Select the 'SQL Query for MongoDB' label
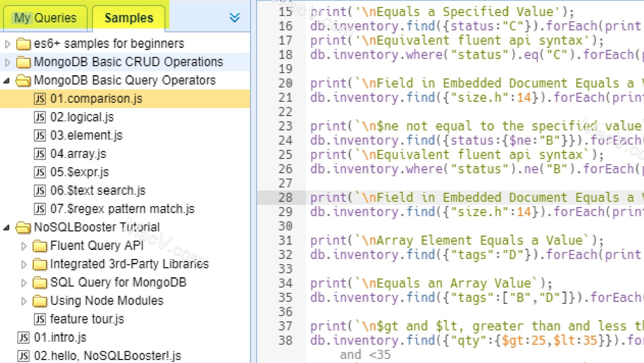This screenshot has height=363, width=644. click(x=118, y=283)
